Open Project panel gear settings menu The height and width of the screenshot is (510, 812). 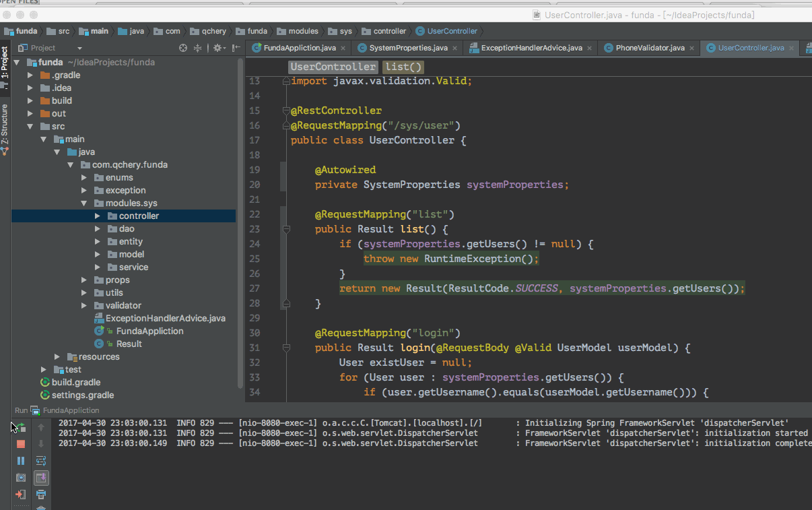click(218, 48)
